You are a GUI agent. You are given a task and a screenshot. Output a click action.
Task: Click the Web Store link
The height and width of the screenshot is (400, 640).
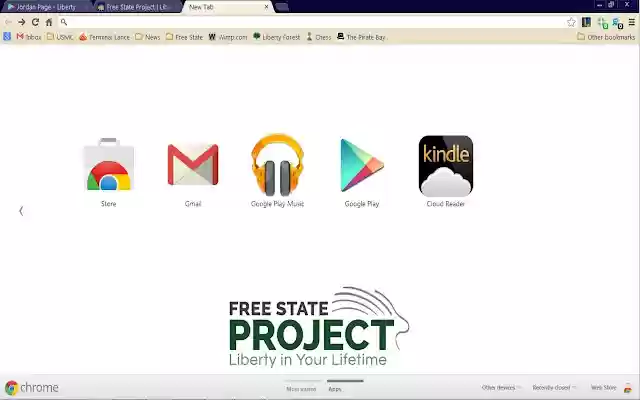coord(603,387)
